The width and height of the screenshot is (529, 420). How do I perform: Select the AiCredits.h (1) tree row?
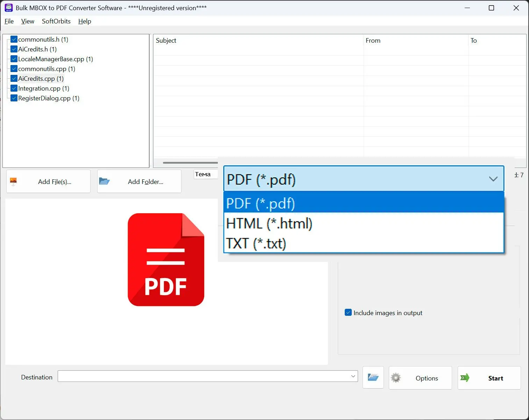[37, 49]
